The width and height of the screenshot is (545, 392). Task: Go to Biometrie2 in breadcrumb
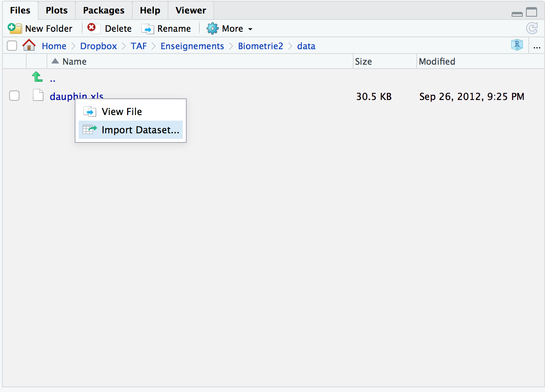(x=261, y=46)
